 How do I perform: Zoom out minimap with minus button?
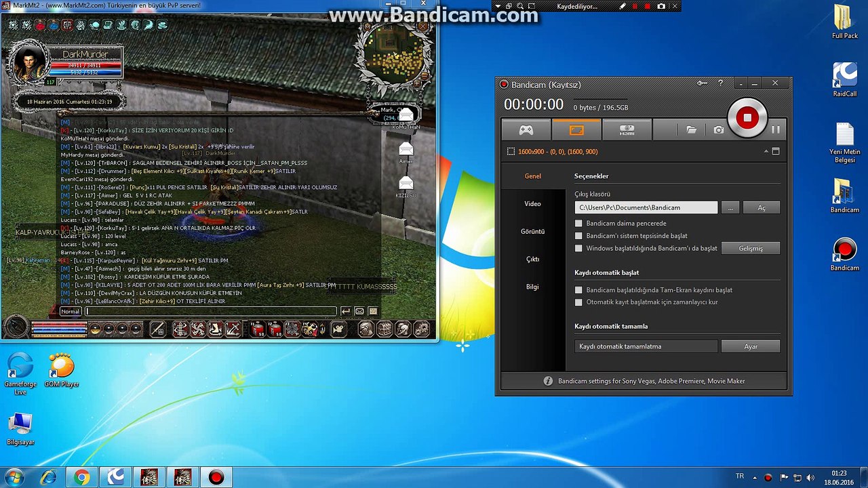point(425,76)
